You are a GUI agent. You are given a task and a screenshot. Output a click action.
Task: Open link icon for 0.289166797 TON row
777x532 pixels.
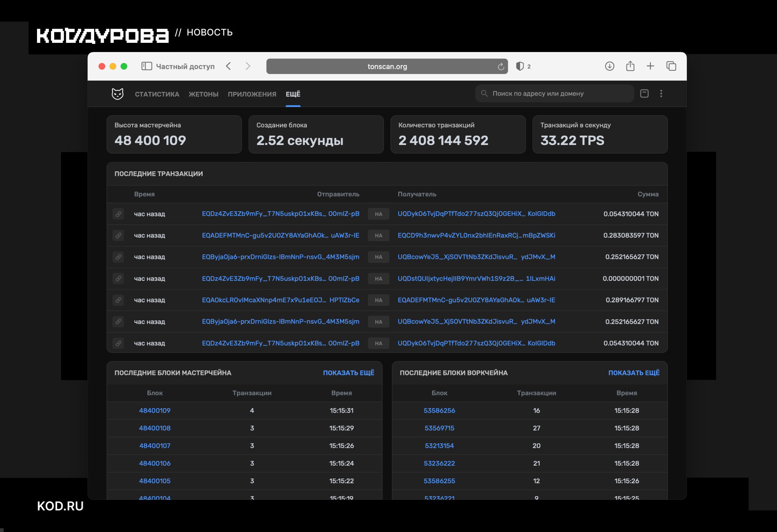click(118, 300)
